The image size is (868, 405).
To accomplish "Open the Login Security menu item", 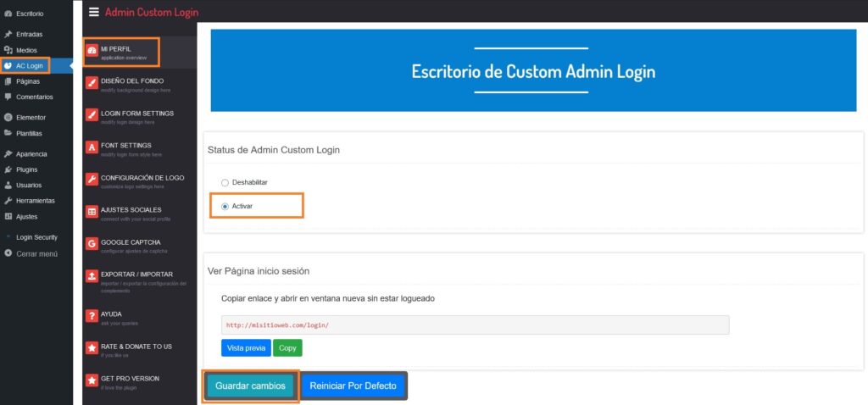I will pos(36,237).
